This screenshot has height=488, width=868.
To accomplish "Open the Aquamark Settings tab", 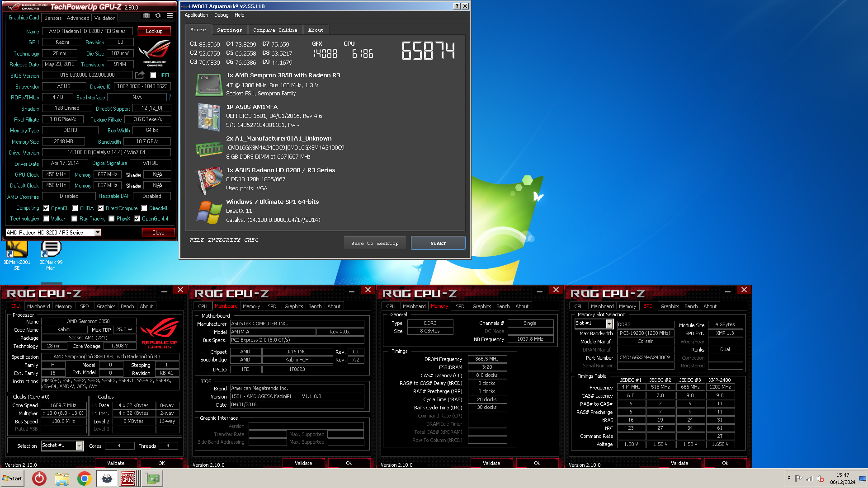I will click(x=230, y=30).
